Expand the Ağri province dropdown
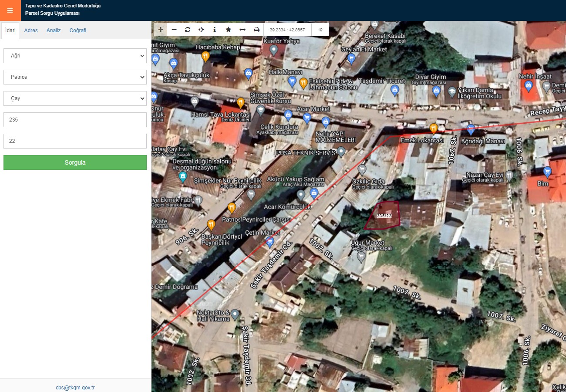566x392 pixels. pyautogui.click(x=75, y=56)
